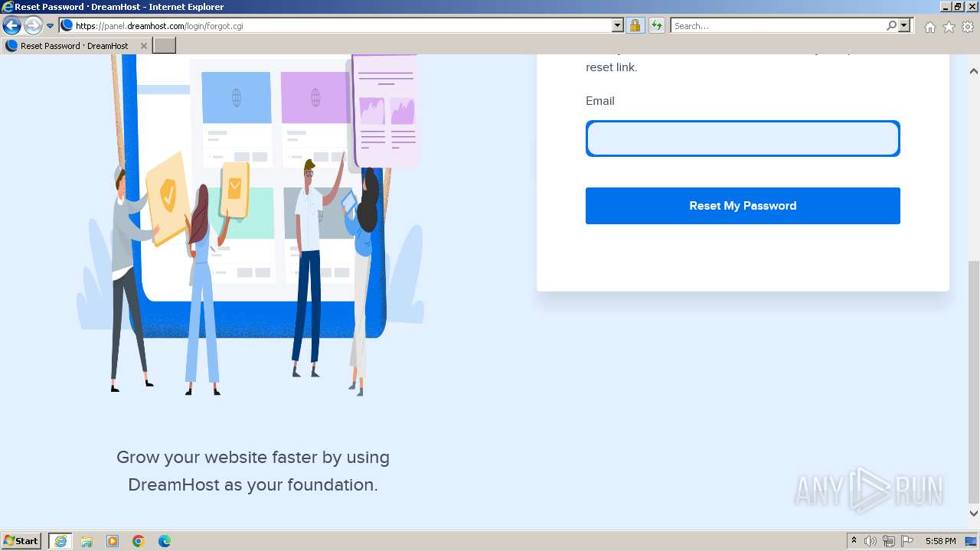Screen dimensions: 980x551
Task: Open File Explorer folder taskbar icon
Action: [87, 541]
